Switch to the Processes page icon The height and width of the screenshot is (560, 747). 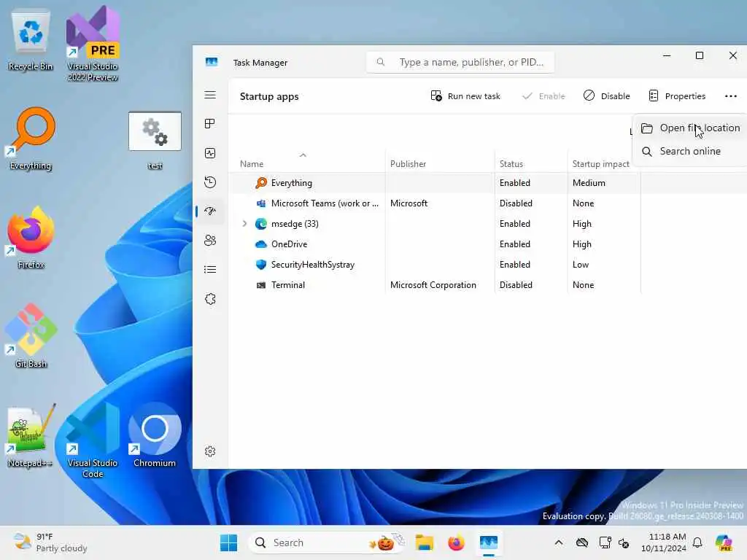point(210,124)
